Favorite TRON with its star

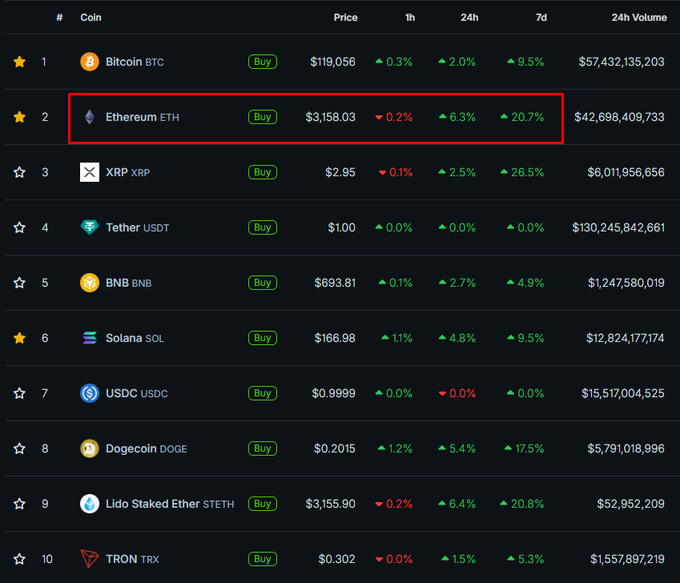point(19,559)
